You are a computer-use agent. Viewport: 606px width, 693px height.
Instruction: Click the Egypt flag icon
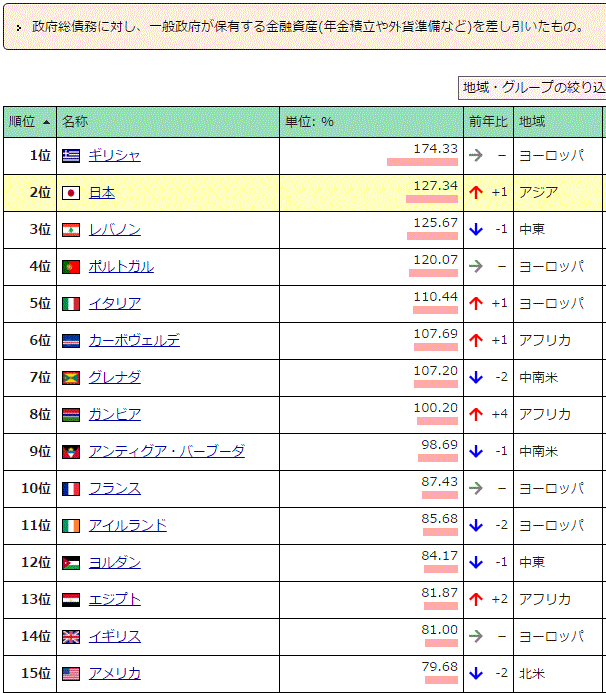71,600
